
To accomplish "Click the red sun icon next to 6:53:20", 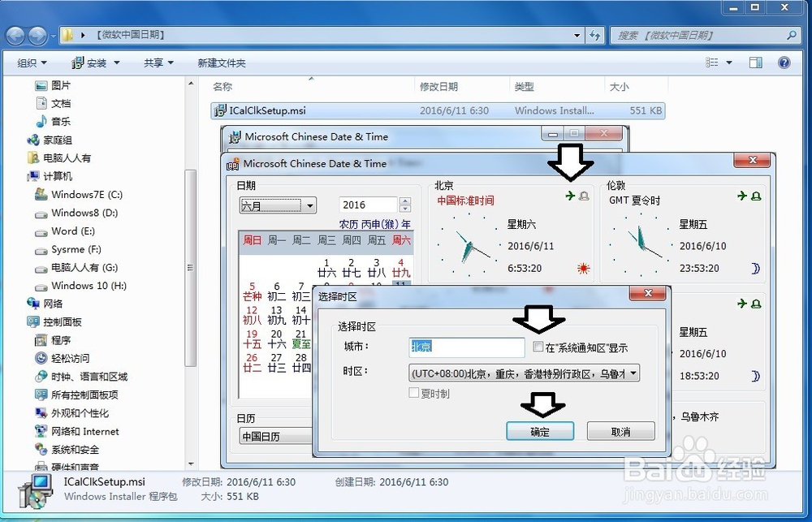I will (584, 268).
